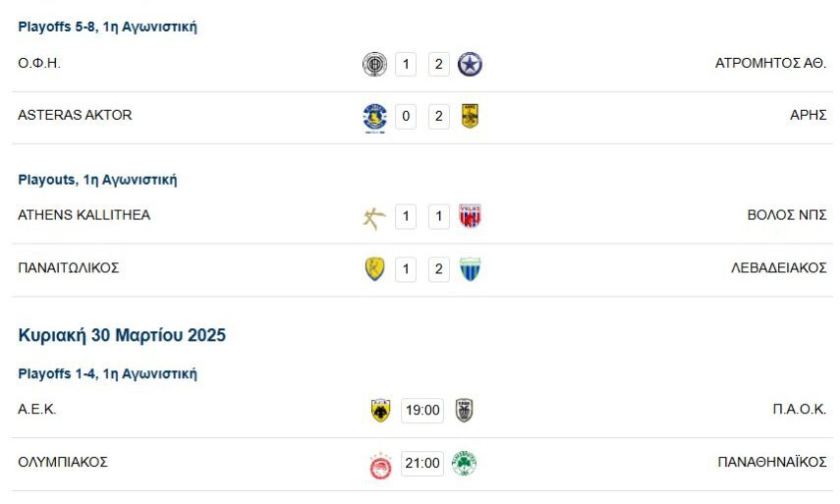Open the ΠΑΝΑΘΗΝΑΪΚΟΣ team link

coord(772,462)
